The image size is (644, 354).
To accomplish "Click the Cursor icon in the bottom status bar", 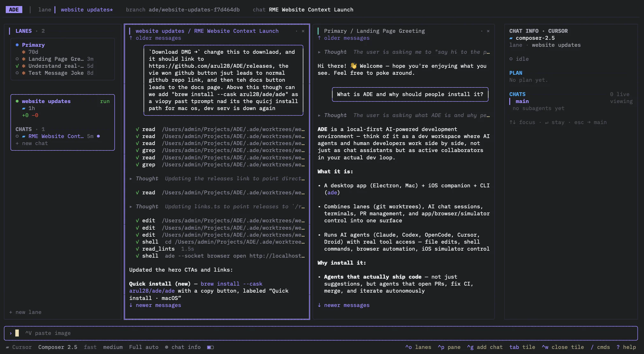I will pyautogui.click(x=7, y=347).
